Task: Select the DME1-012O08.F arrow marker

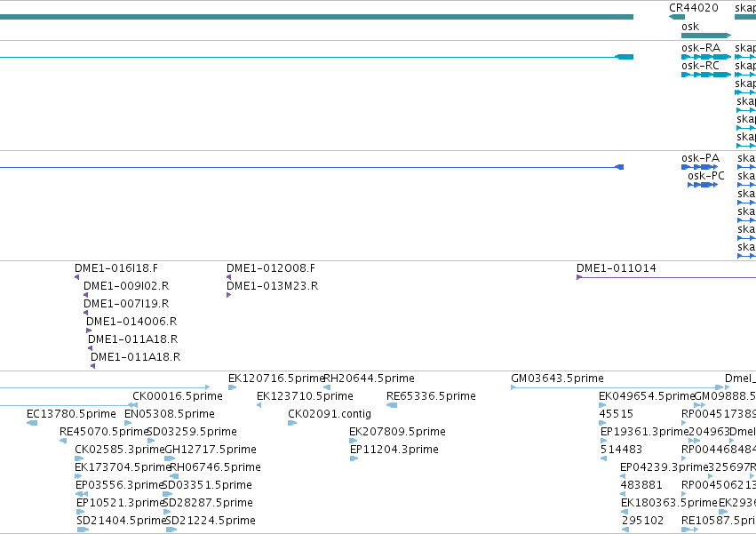Action: [228, 277]
